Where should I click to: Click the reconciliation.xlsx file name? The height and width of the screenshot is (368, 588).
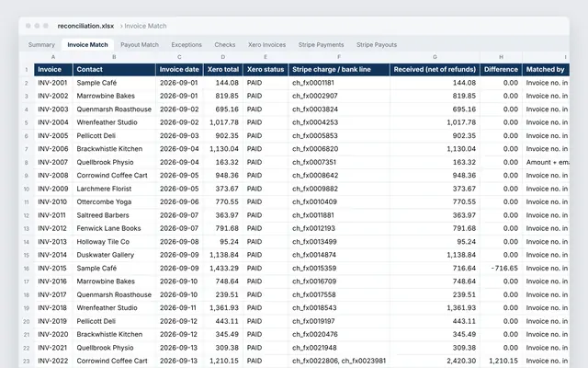(85, 26)
